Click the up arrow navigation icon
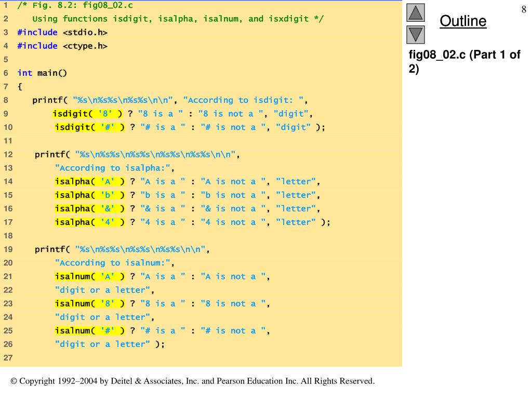This screenshot has width=532, height=399. 416,13
